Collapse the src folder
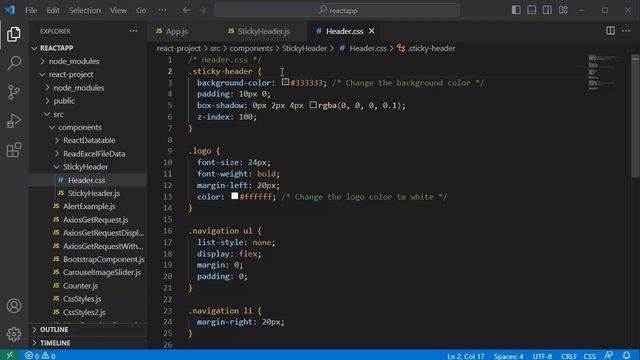The image size is (640, 360). pos(58,114)
